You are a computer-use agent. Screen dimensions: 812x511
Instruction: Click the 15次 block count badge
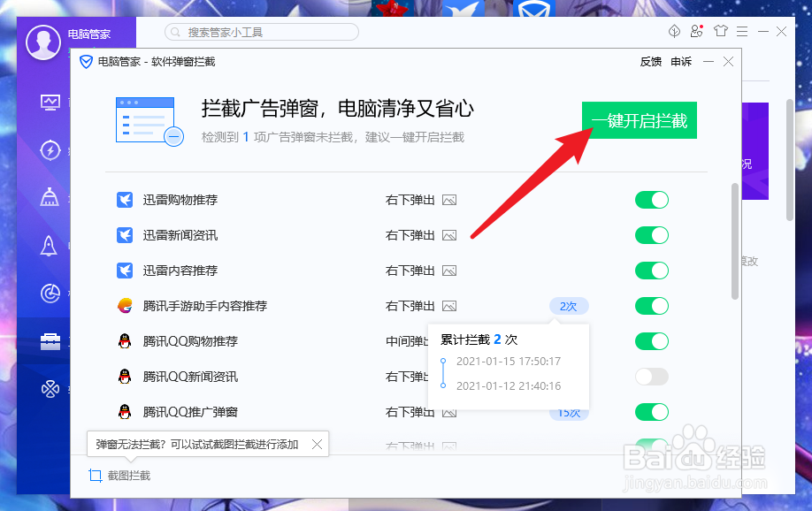point(569,414)
